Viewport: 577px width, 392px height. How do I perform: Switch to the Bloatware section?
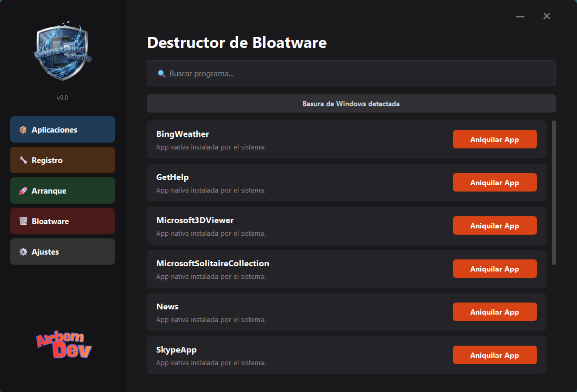point(63,221)
